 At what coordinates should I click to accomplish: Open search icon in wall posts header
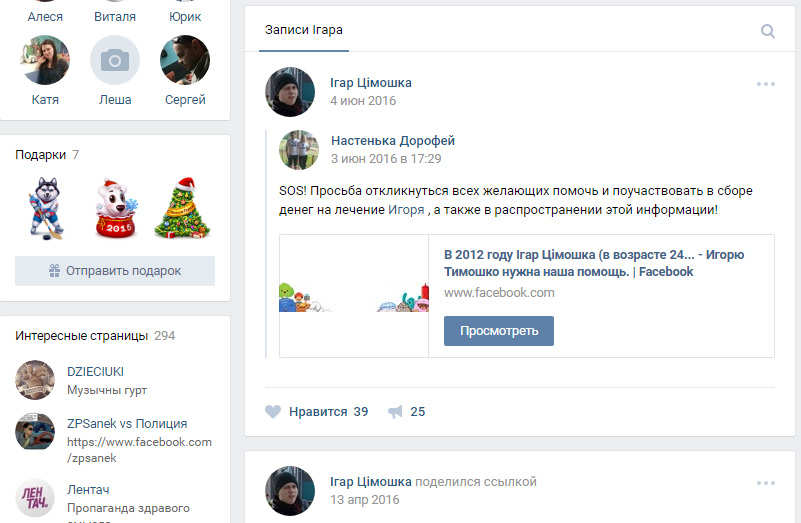click(x=767, y=31)
